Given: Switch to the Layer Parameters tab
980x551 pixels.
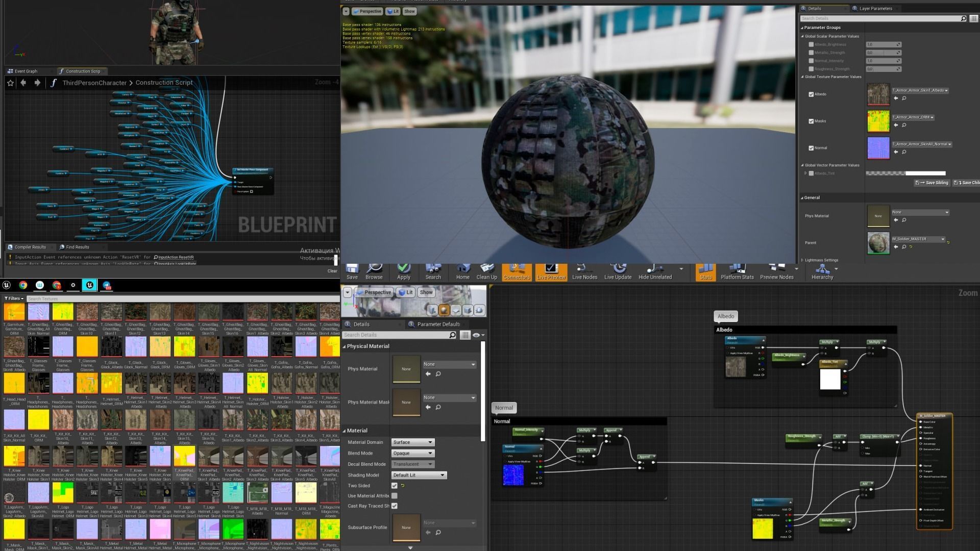Looking at the screenshot, I should coord(875,8).
